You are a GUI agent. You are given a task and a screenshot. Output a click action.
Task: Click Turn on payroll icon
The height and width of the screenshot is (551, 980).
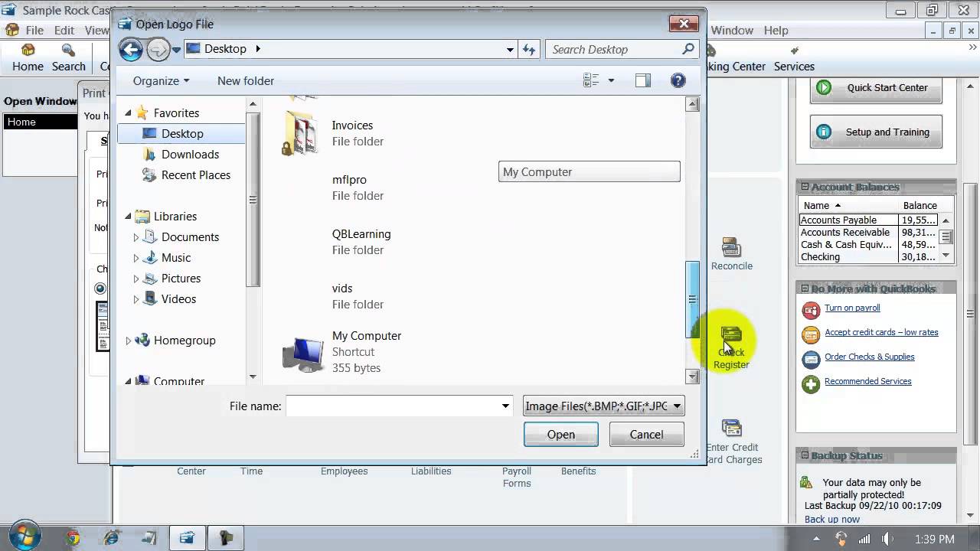click(x=811, y=310)
